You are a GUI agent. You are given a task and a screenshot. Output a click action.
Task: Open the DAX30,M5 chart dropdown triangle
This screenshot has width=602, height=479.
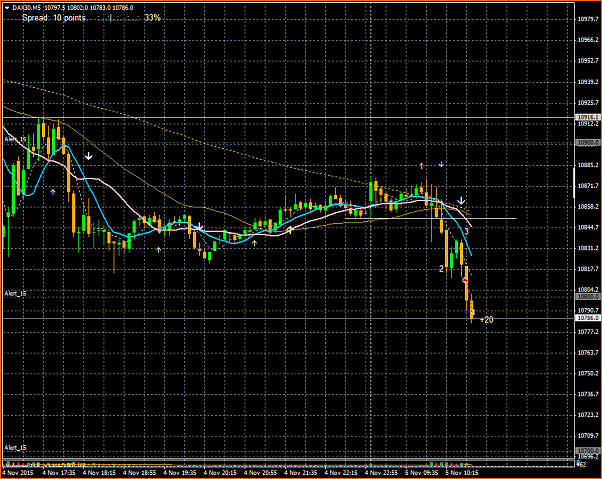point(7,8)
